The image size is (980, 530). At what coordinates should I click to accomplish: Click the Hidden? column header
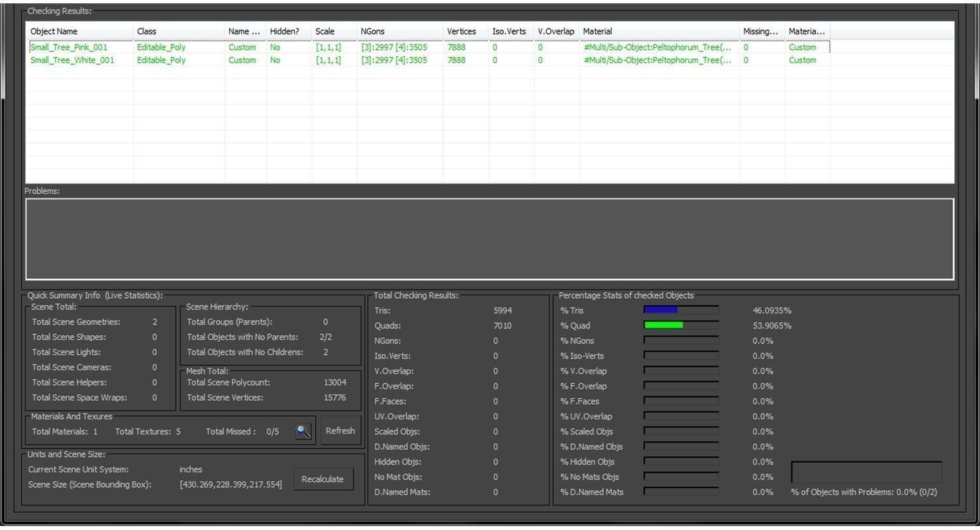pyautogui.click(x=288, y=31)
